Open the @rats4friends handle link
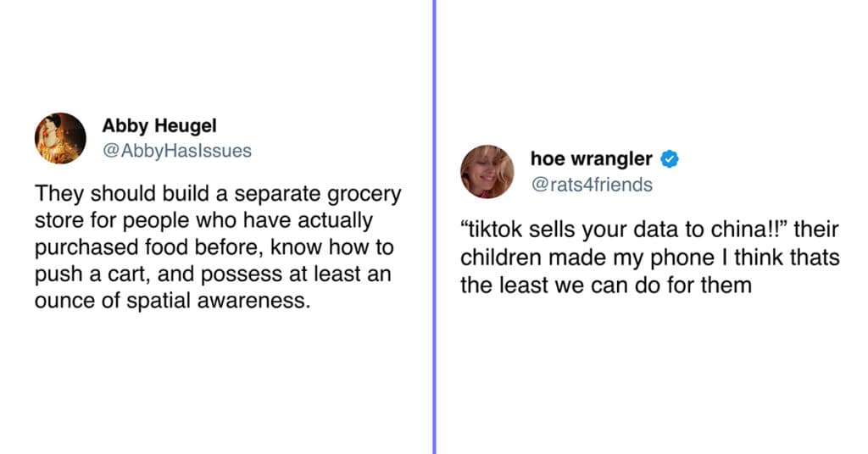Screen dimensions: 868x454 click(592, 184)
